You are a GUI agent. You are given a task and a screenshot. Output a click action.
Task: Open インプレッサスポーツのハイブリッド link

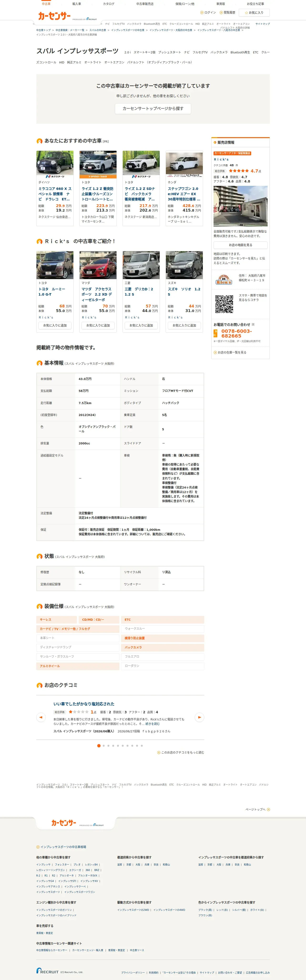click(56, 915)
